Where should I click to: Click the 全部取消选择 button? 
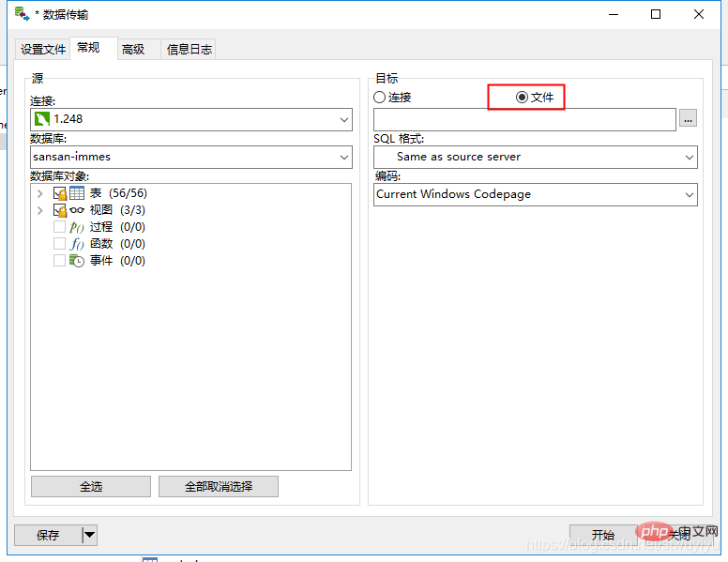point(219,486)
